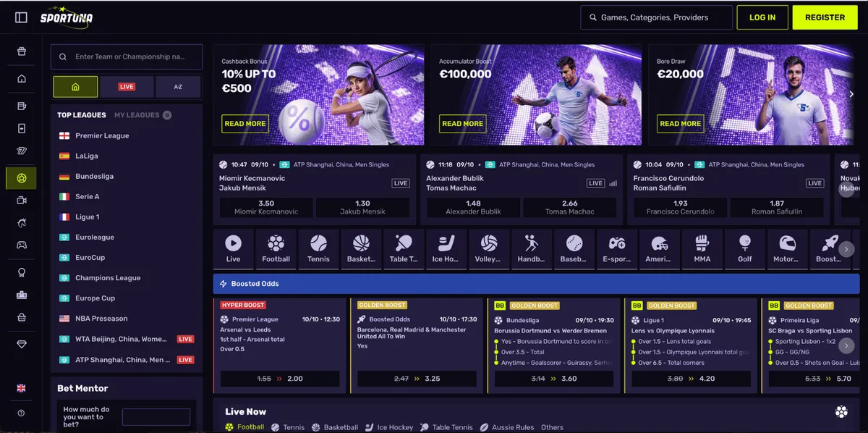Open the gamepad icon in sidebar
This screenshot has height=433, width=868.
(x=22, y=245)
